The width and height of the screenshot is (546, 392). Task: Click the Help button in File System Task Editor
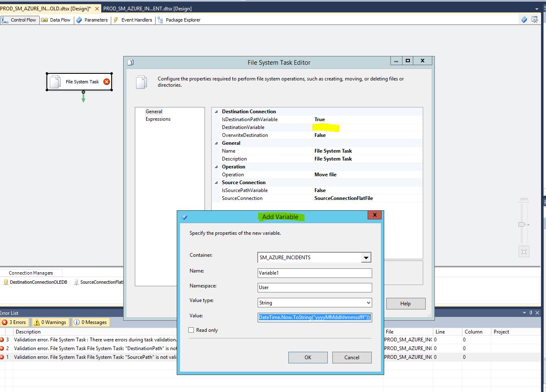(405, 303)
